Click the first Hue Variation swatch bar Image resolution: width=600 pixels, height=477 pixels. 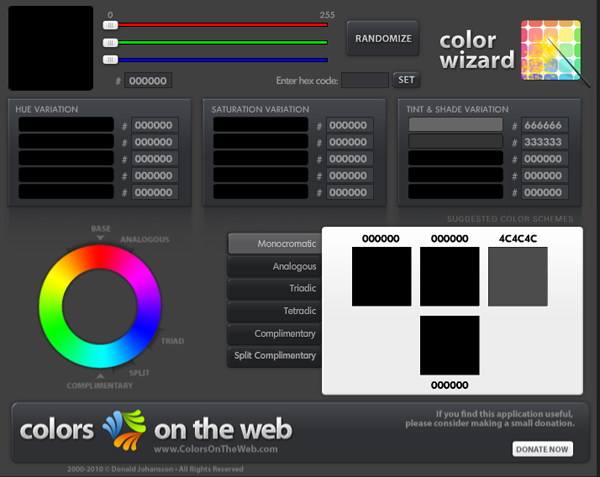pyautogui.click(x=66, y=124)
